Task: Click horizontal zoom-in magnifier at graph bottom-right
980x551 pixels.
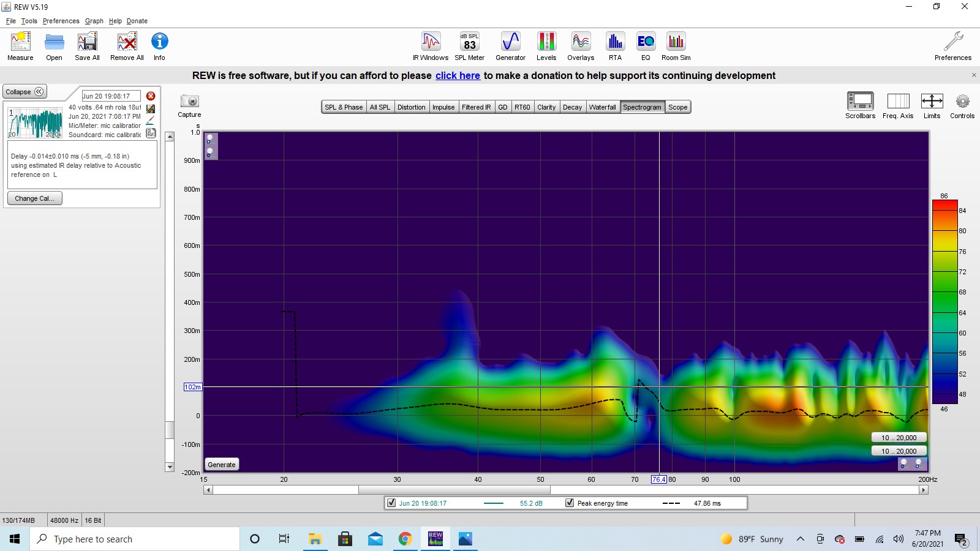Action: [x=918, y=464]
